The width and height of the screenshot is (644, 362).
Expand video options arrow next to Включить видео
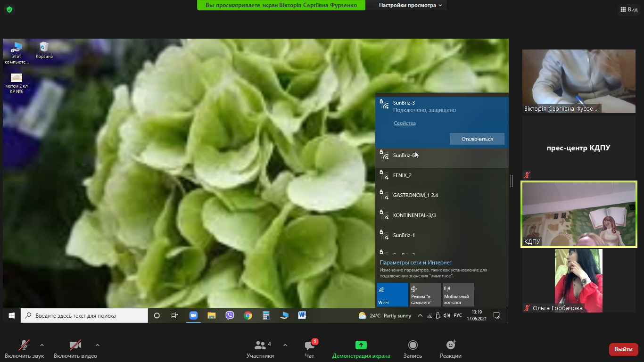point(98,345)
